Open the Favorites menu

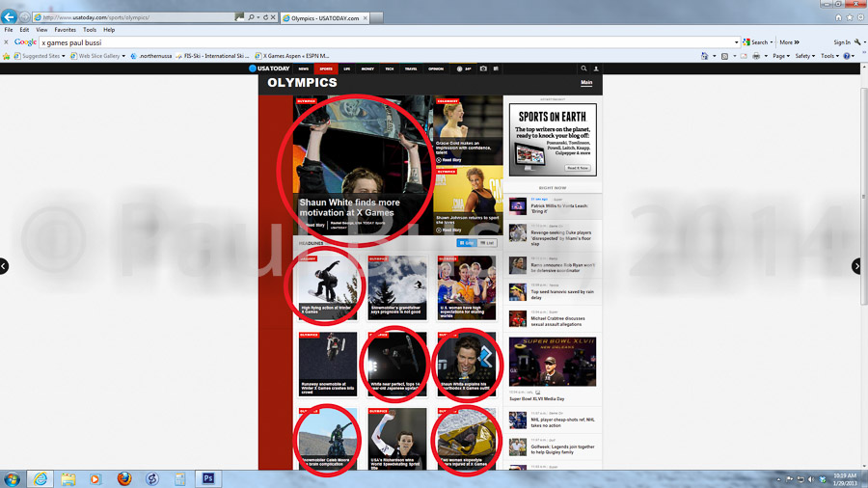65,30
